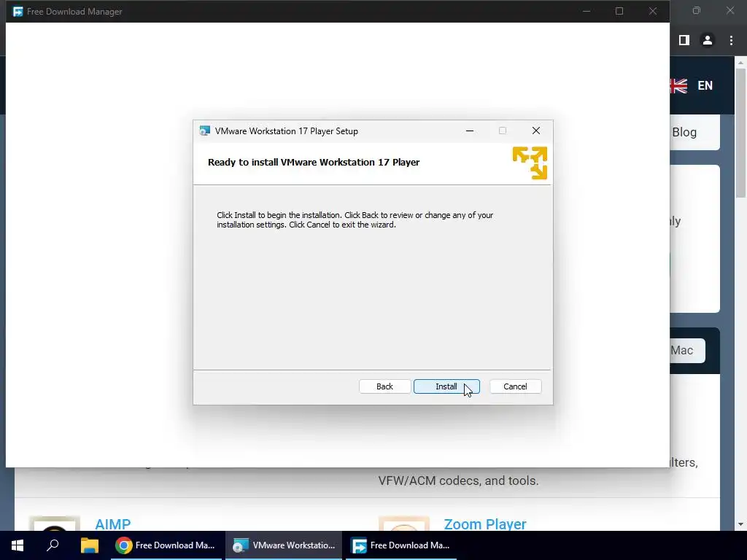This screenshot has width=747, height=560.
Task: Open Chrome three-dot menu
Action: [x=731, y=41]
